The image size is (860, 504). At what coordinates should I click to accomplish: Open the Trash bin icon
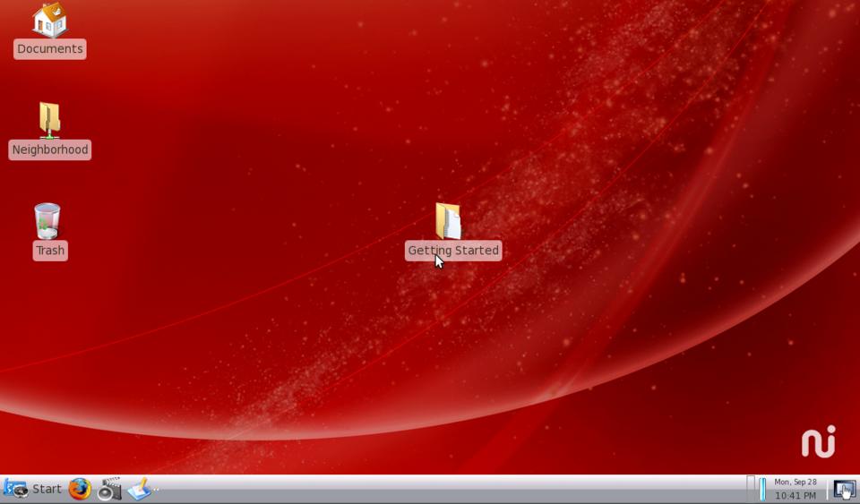(x=47, y=221)
